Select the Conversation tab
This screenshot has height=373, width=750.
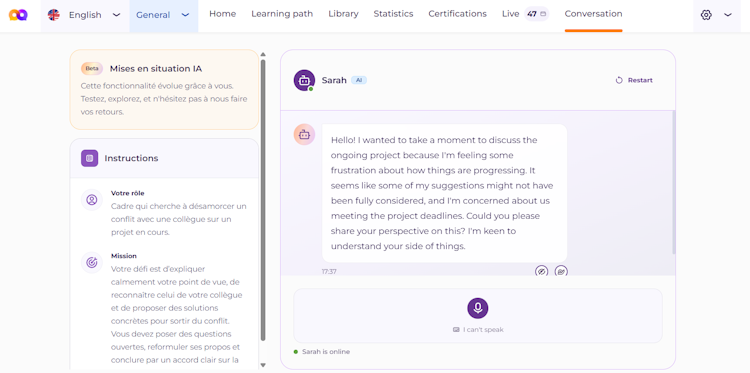pyautogui.click(x=593, y=14)
